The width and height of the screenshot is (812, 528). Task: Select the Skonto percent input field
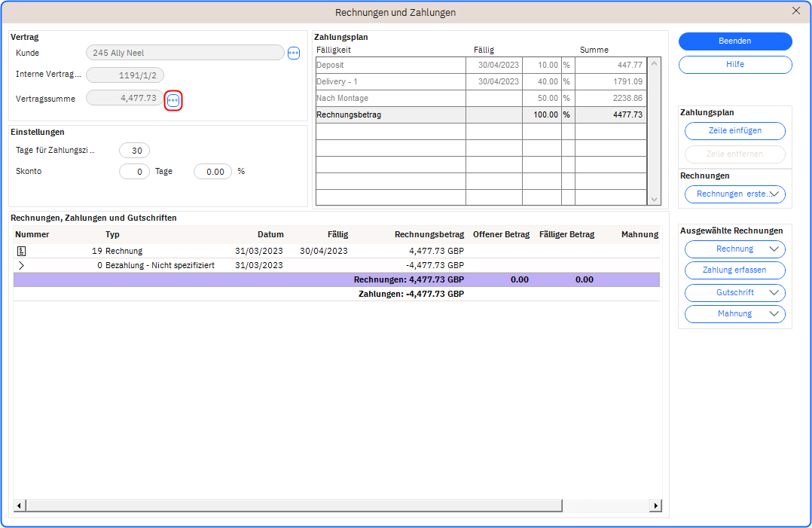coord(212,172)
